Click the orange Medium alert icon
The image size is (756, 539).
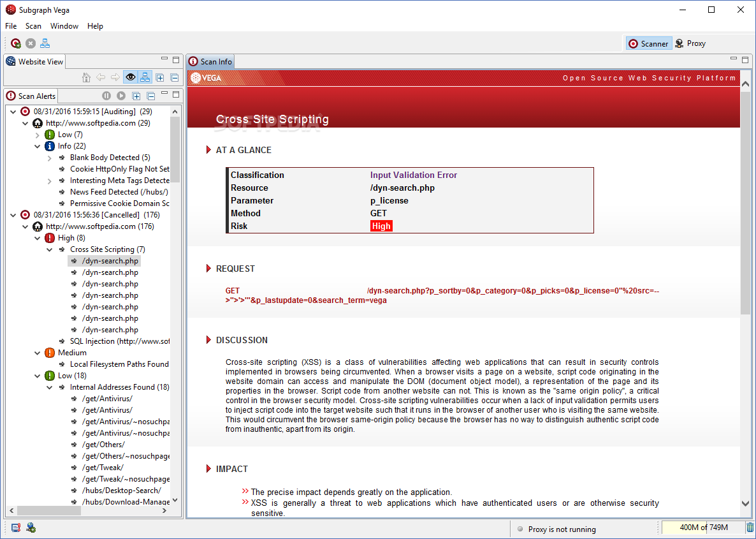pyautogui.click(x=50, y=353)
